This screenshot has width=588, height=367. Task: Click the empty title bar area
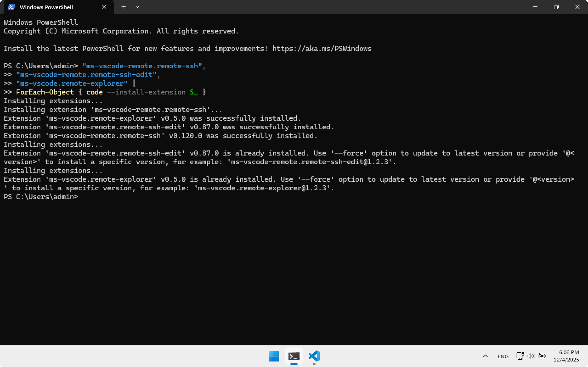(316, 7)
